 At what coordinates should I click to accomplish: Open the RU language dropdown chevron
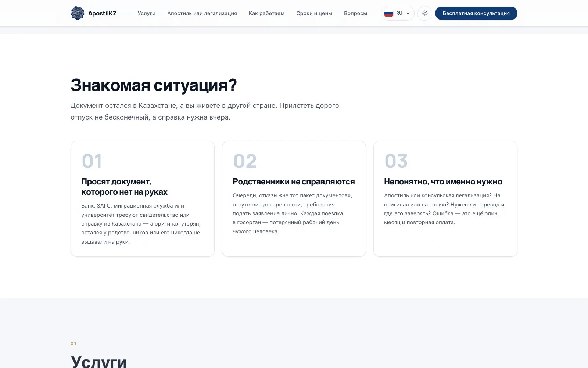(x=408, y=13)
